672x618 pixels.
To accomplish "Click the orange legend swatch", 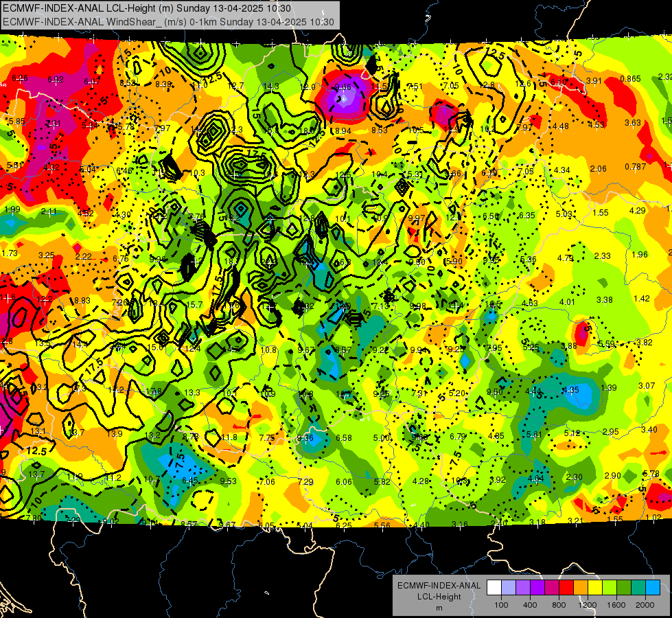I will coord(581,587).
